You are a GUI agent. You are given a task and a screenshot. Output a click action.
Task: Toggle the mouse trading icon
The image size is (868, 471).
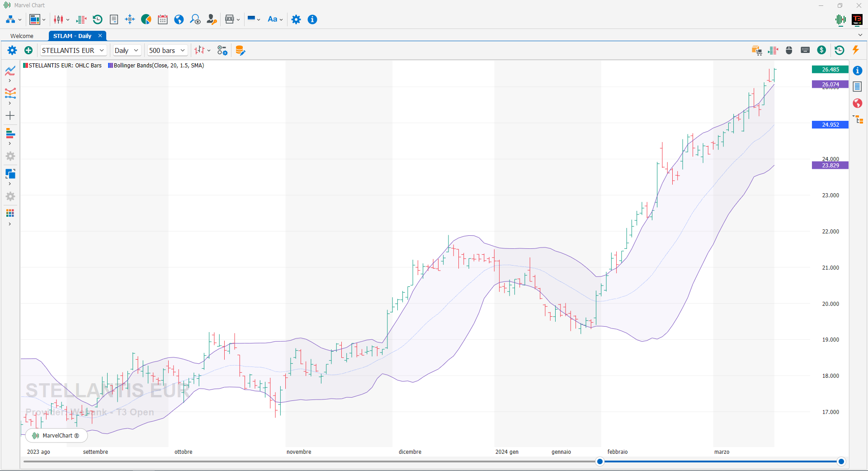click(789, 50)
